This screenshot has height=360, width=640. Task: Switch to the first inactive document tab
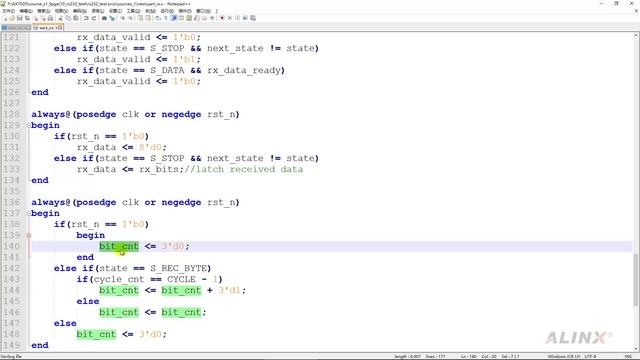[16, 28]
